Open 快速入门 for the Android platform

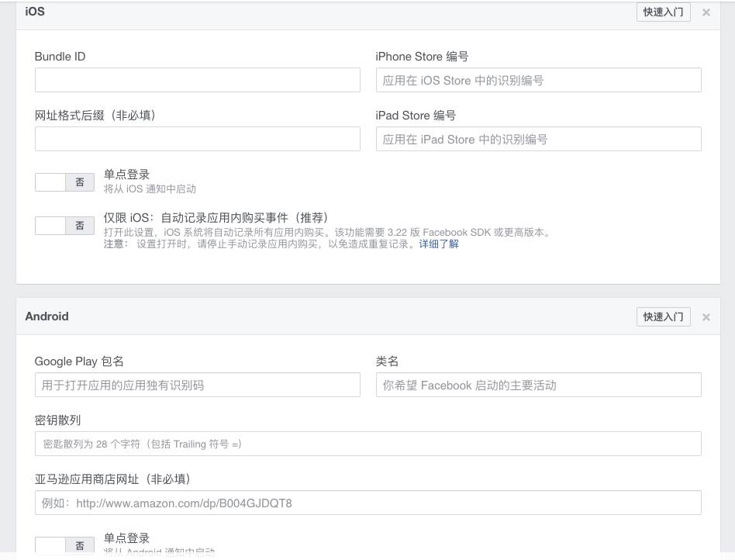(663, 316)
